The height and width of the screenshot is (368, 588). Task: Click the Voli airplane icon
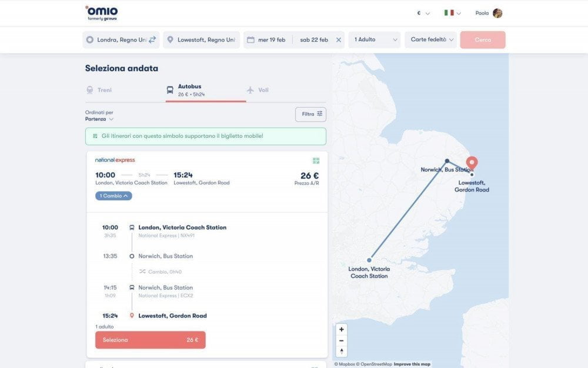click(249, 89)
